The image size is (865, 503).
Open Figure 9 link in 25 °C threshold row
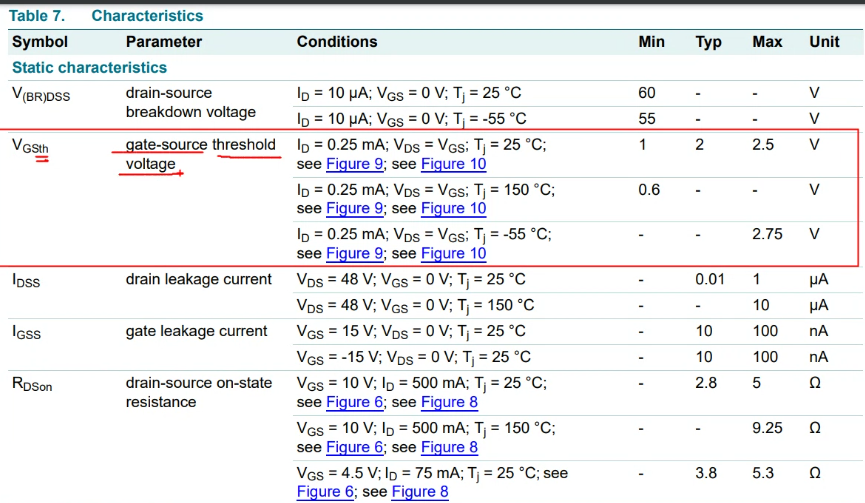354,164
